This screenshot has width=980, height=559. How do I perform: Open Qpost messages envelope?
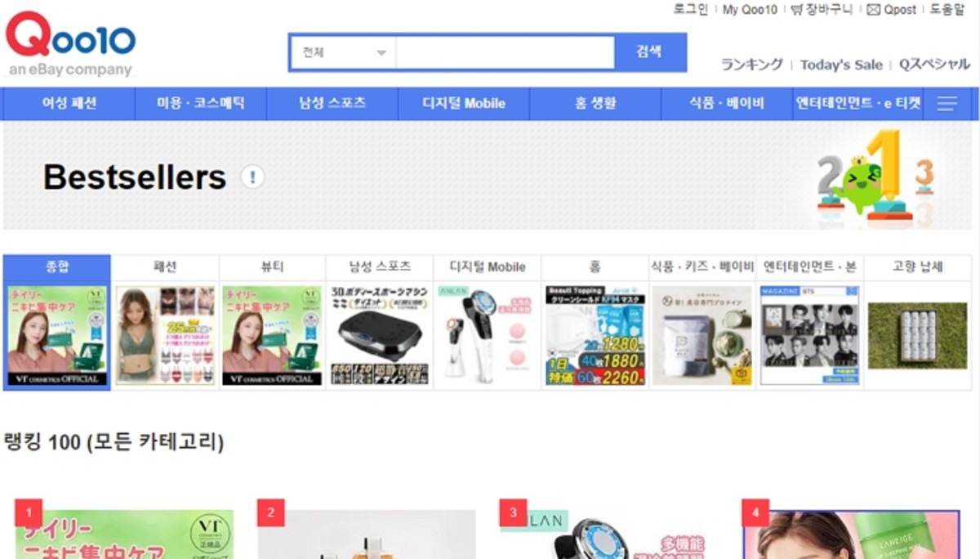click(874, 10)
